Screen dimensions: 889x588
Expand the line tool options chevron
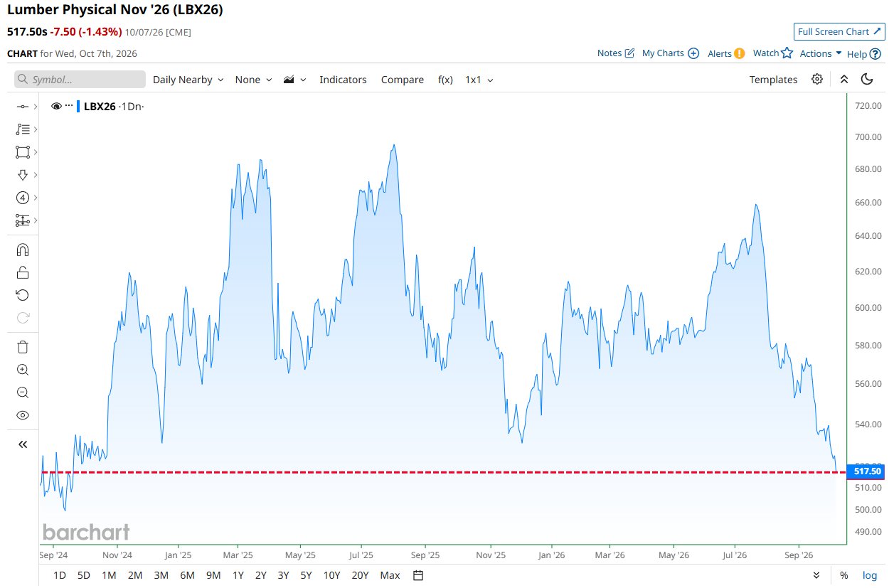point(35,107)
